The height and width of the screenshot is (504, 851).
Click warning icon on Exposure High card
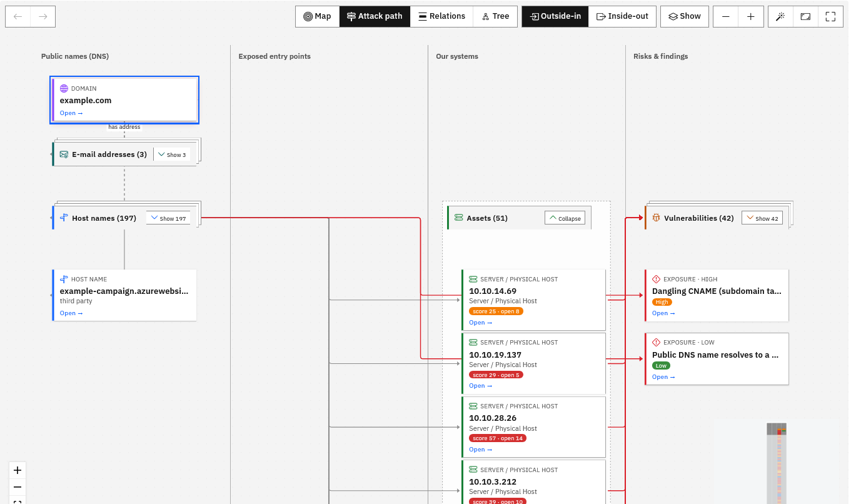click(x=657, y=280)
